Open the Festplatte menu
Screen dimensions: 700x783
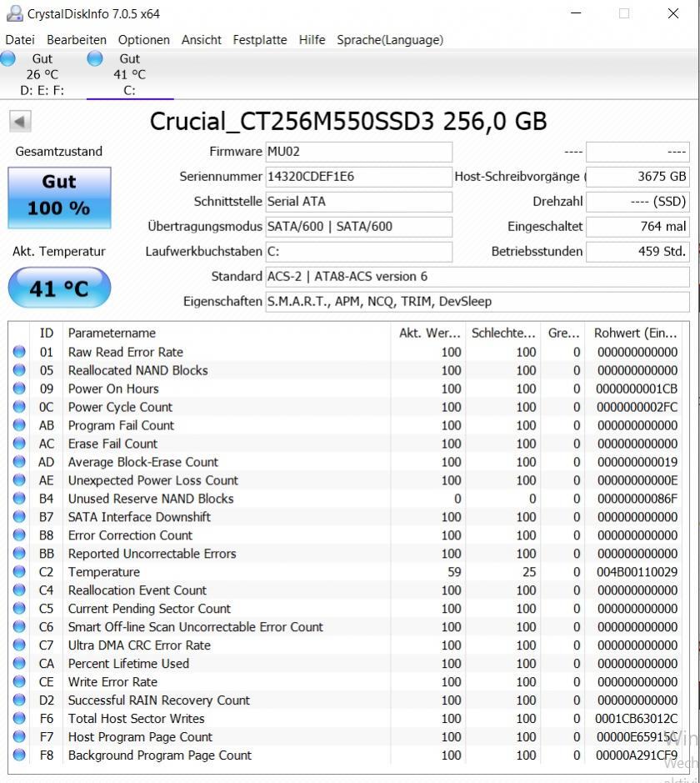tap(259, 40)
